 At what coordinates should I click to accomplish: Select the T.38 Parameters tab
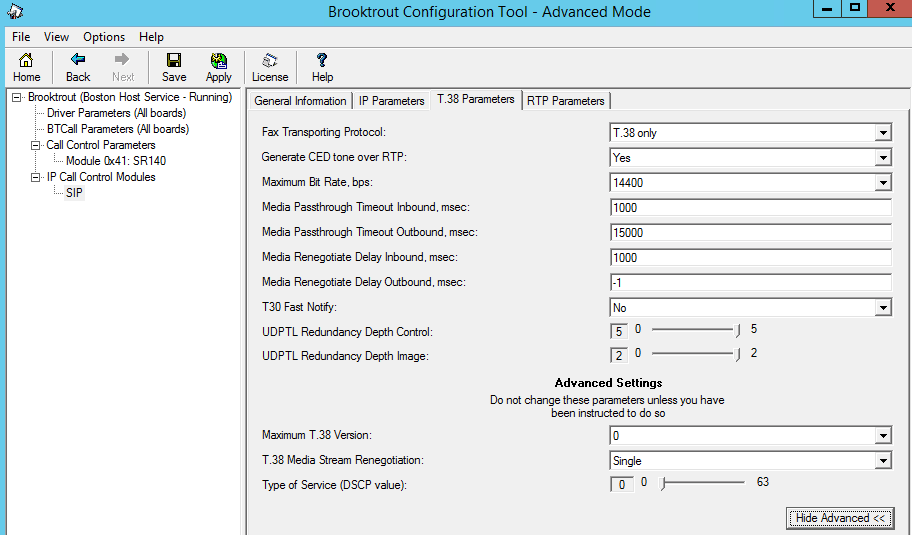(476, 99)
